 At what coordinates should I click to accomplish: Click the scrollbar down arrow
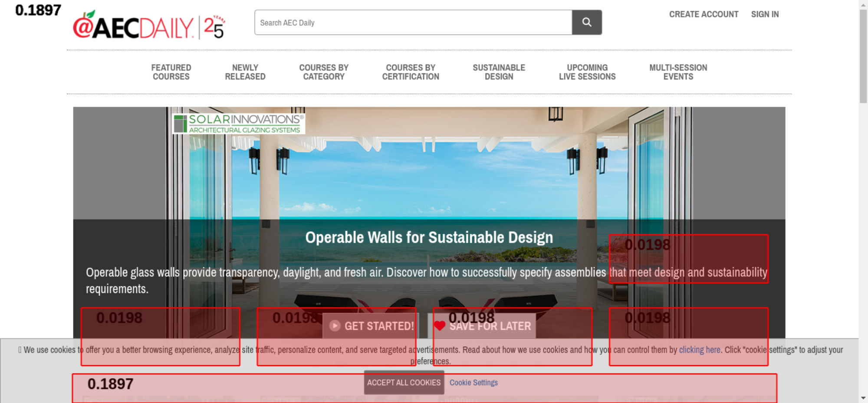(x=863, y=398)
